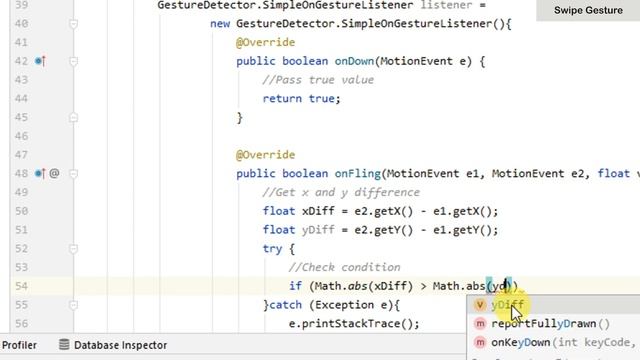Collapse the try block fold at line 52
Image resolution: width=640 pixels, height=360 pixels.
73,249
